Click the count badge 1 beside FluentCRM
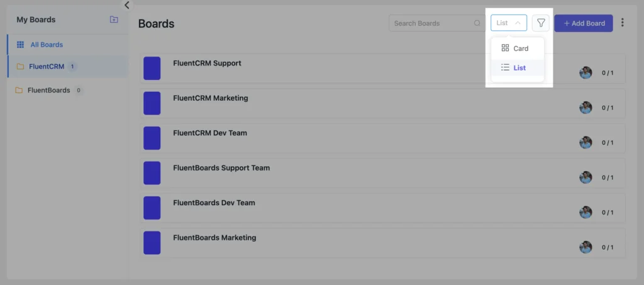 (x=72, y=67)
